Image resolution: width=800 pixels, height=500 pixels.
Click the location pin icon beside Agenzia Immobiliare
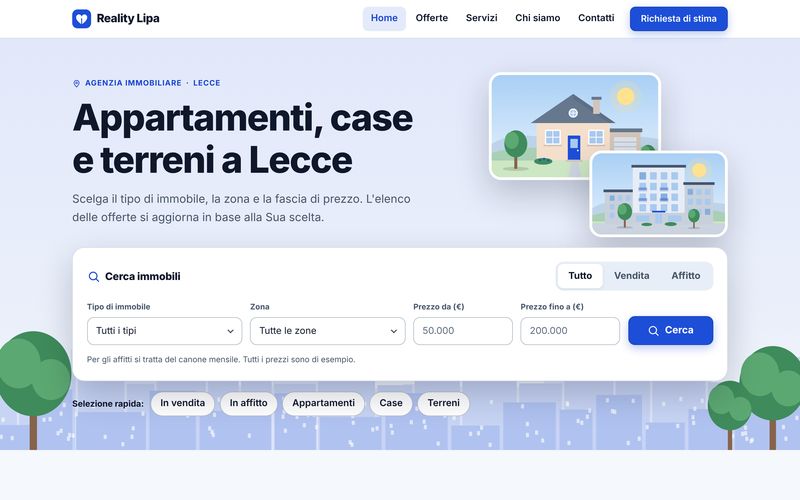pos(77,83)
